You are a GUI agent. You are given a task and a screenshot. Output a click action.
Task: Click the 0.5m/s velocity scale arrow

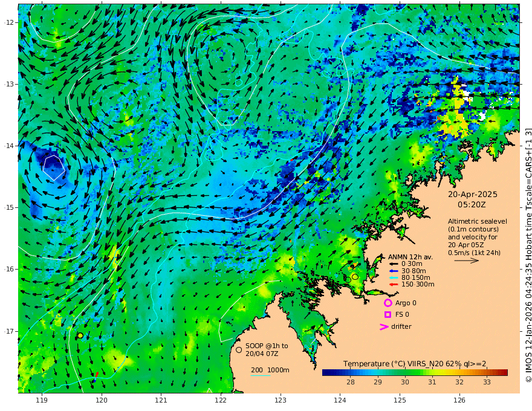click(x=467, y=261)
